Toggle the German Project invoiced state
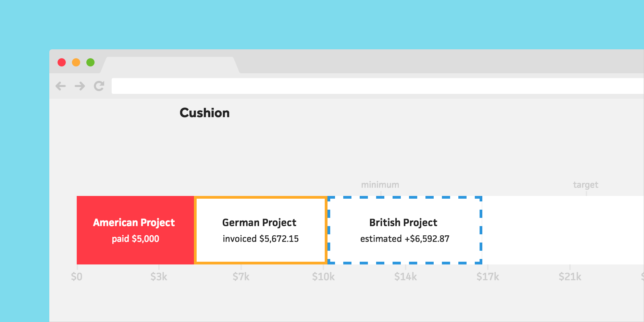 [260, 239]
